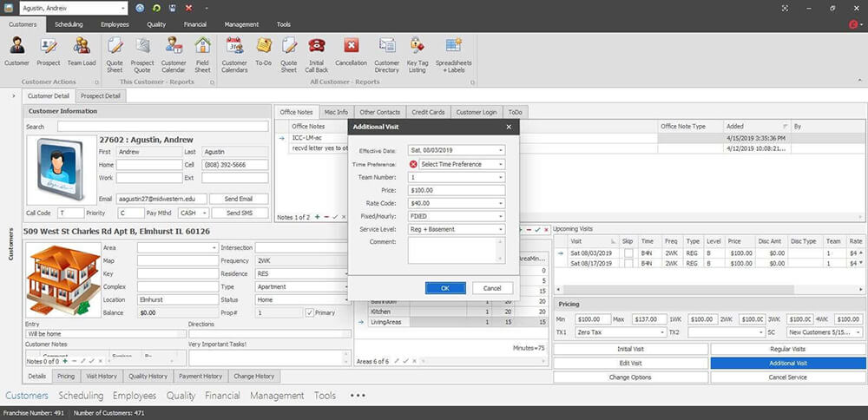Image resolution: width=868 pixels, height=420 pixels.
Task: Open the Credit Cards tab
Action: pyautogui.click(x=428, y=112)
